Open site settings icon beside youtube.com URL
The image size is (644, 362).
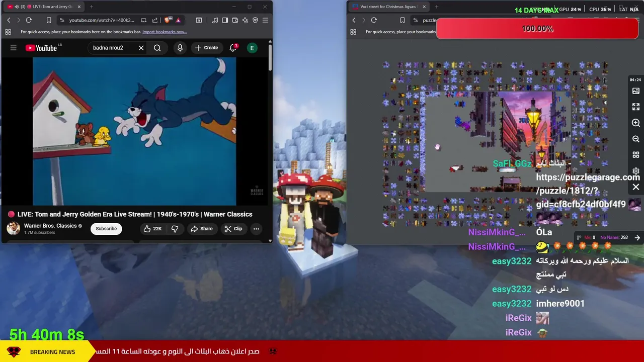click(62, 20)
